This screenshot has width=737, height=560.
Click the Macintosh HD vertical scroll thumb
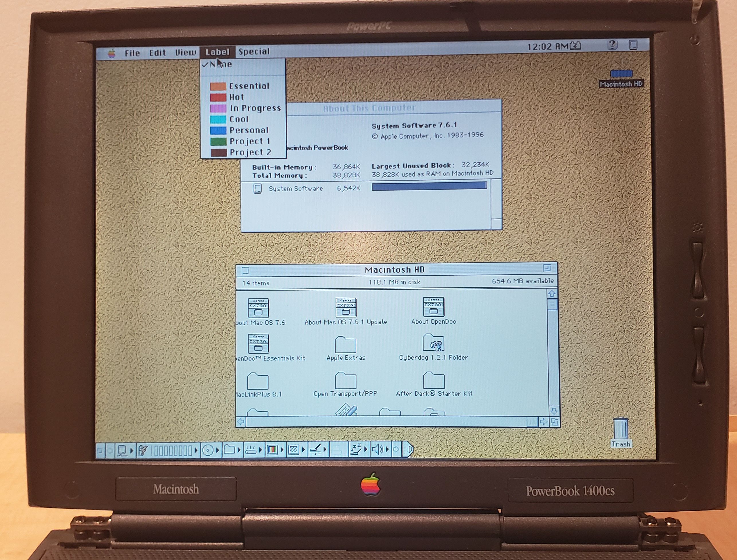(552, 304)
